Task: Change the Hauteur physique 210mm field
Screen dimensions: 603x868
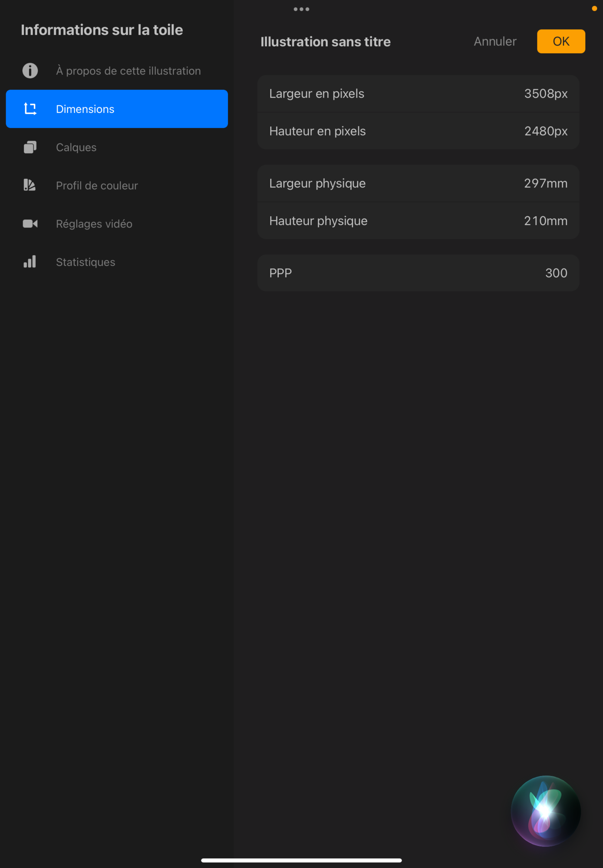Action: click(545, 221)
